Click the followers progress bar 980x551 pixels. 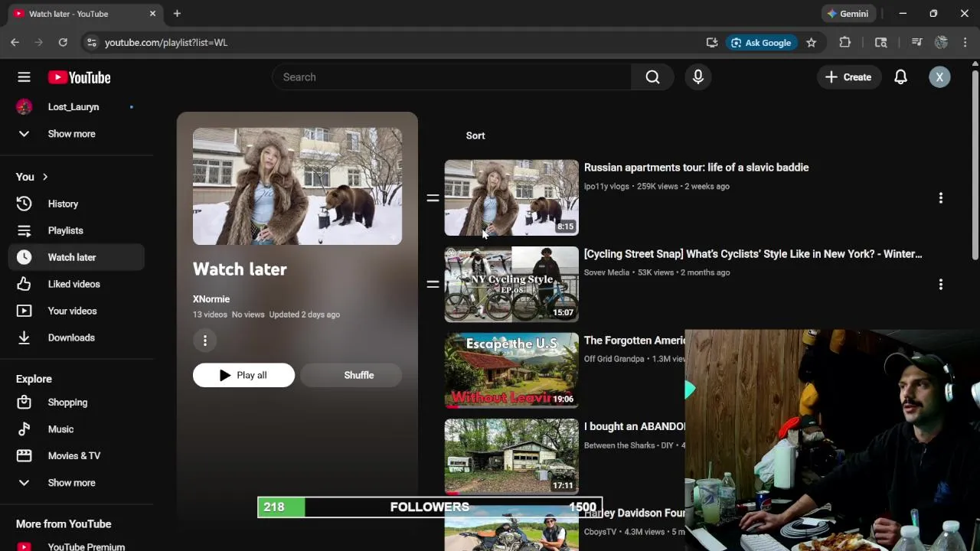430,507
